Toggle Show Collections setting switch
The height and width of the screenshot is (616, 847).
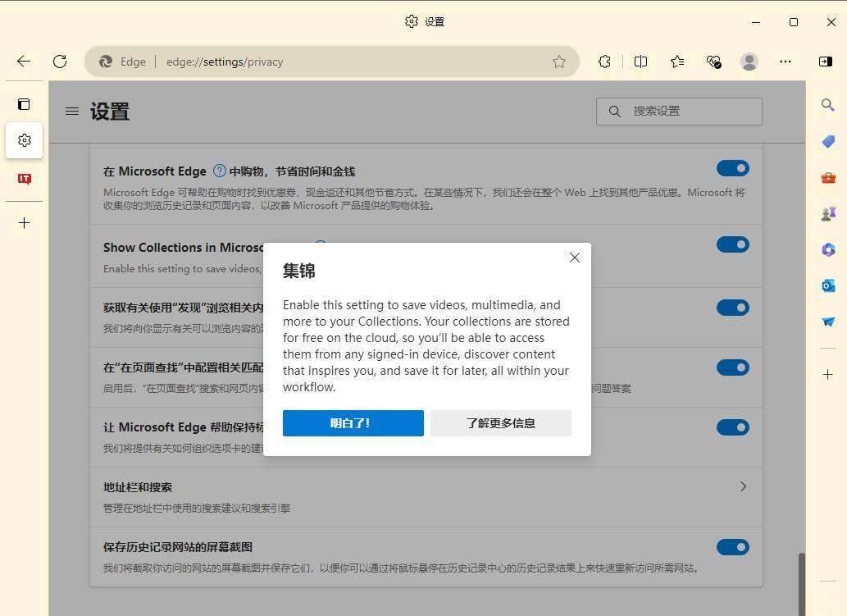(x=732, y=244)
